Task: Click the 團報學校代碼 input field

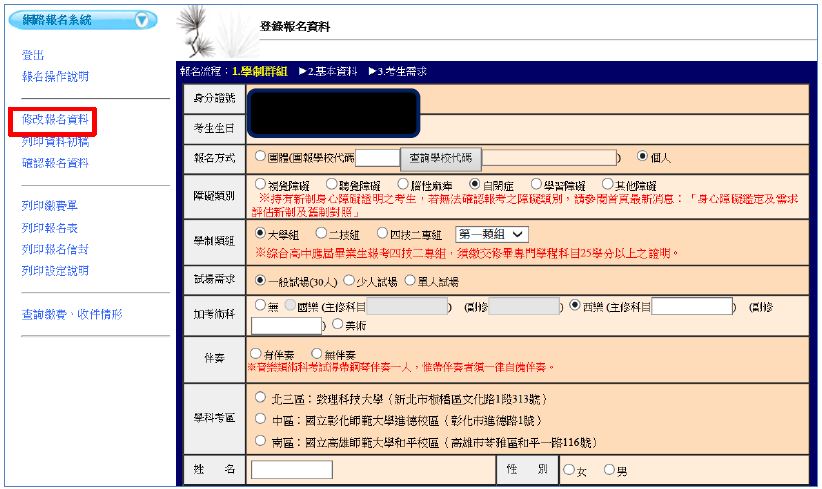Action: point(377,158)
